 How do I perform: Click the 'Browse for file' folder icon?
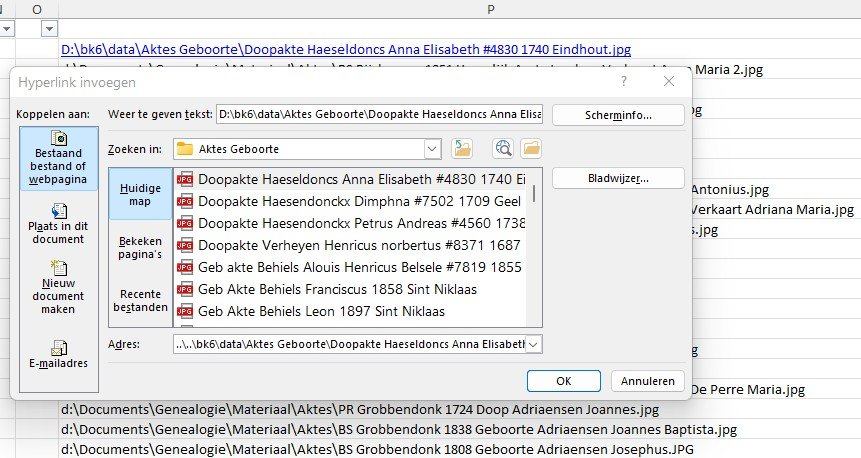tap(531, 149)
